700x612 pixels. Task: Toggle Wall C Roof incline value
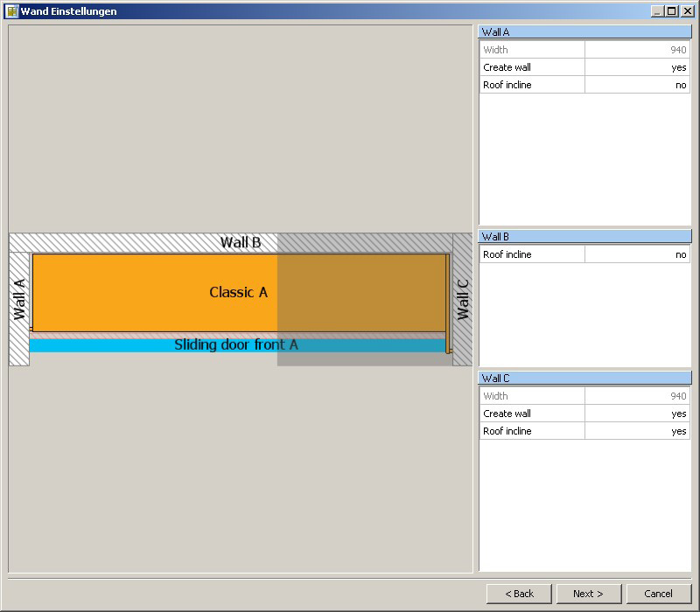(x=637, y=431)
